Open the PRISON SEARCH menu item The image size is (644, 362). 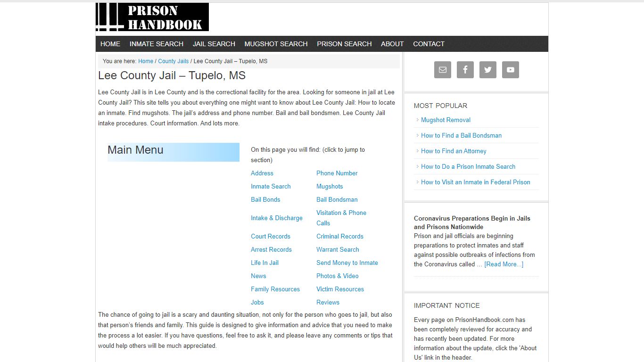(344, 44)
